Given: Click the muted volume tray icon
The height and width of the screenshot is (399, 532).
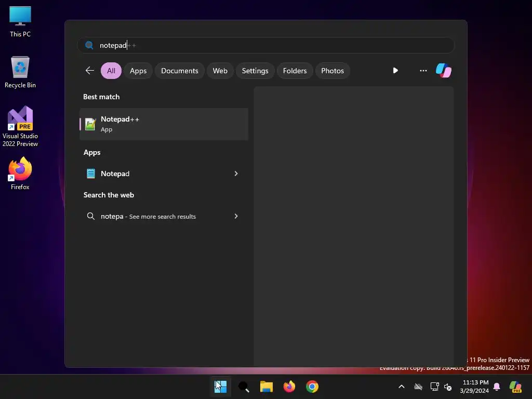Looking at the screenshot, I should click(x=448, y=387).
